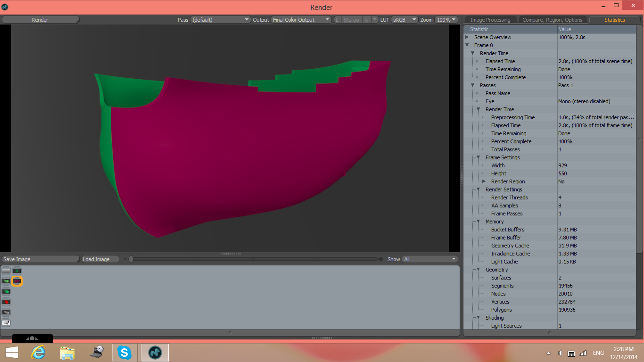Viewport: 644px width, 362px height.
Task: Collapse the Frame 0 tree node
Action: click(467, 45)
